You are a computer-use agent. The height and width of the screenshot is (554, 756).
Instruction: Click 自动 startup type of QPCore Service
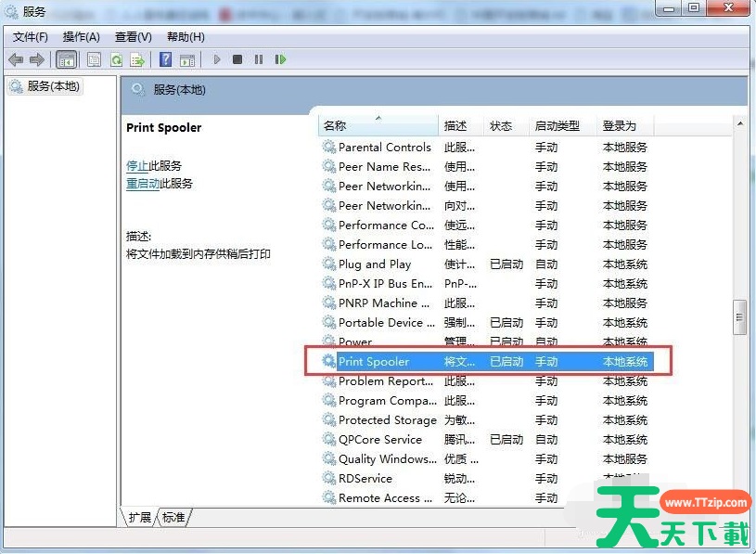point(546,439)
